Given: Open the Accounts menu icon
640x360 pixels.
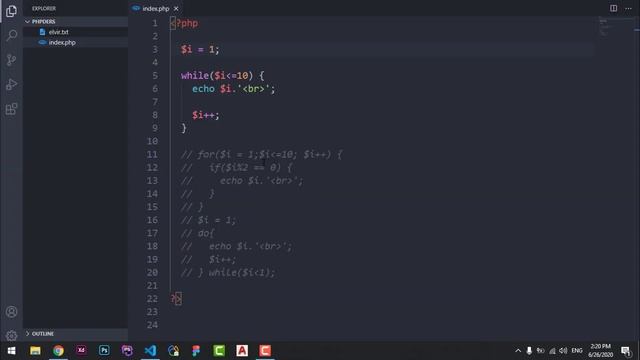Looking at the screenshot, I should (x=11, y=312).
